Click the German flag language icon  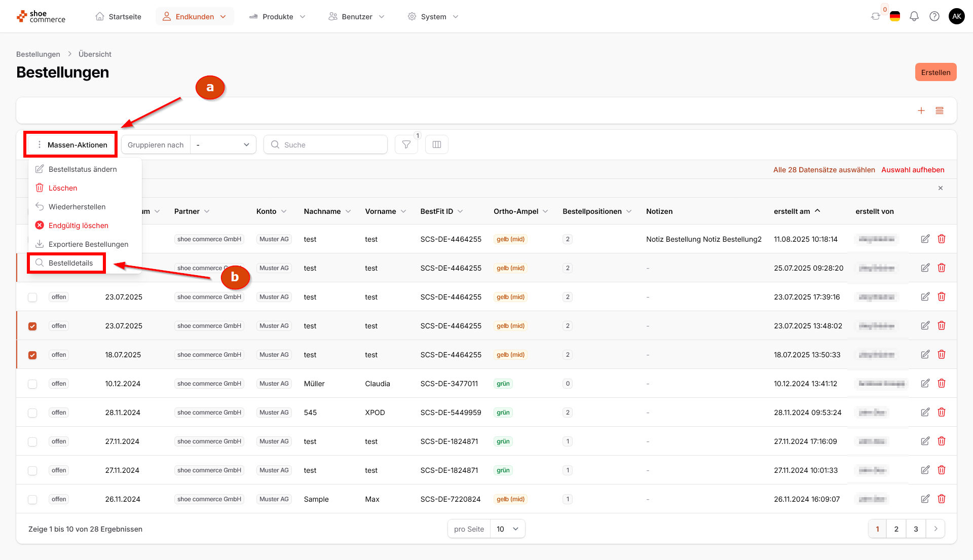point(894,16)
